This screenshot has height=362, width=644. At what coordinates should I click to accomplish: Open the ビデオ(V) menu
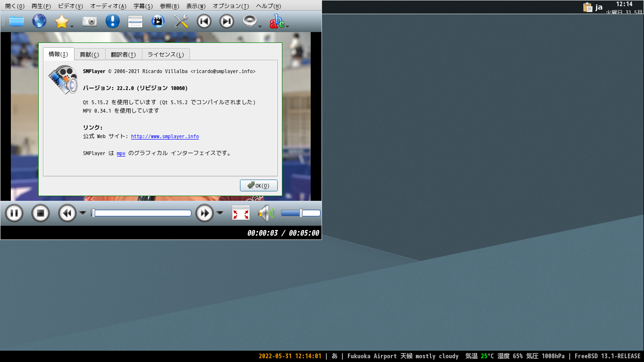click(70, 6)
